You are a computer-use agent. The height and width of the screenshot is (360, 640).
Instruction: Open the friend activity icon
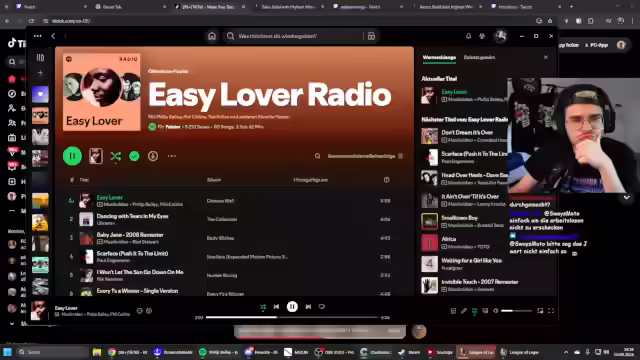[482, 36]
